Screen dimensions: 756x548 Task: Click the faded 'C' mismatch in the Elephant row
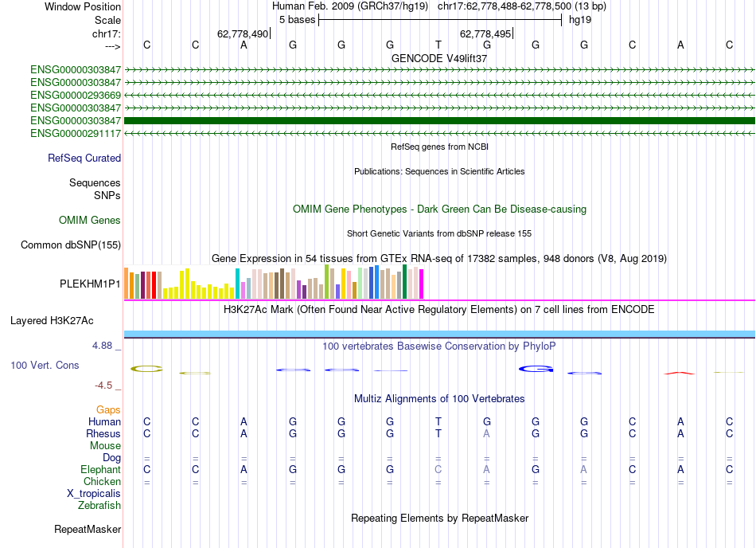click(x=438, y=470)
